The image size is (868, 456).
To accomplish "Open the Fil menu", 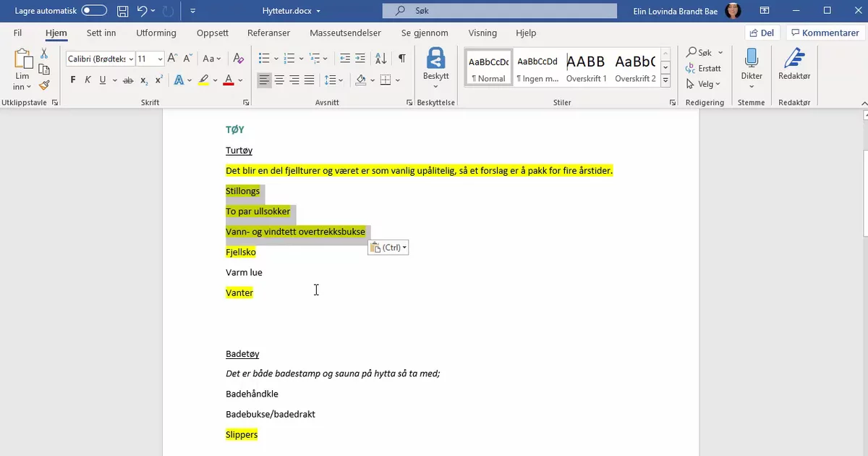I will tap(17, 33).
